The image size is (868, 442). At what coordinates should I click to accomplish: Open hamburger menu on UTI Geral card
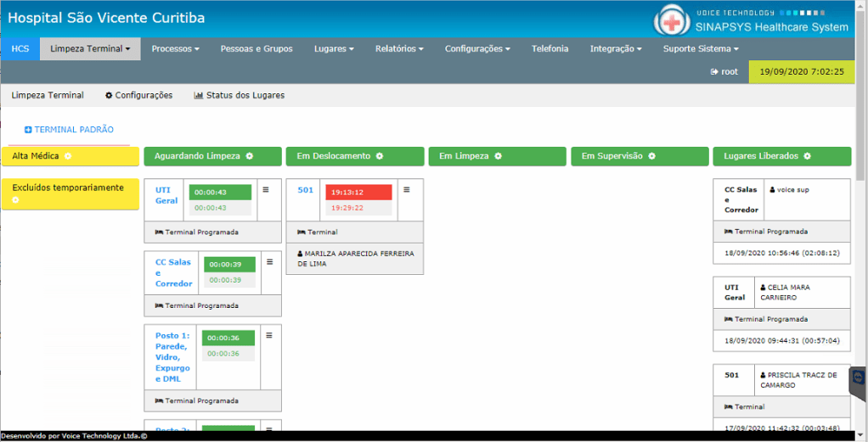(266, 190)
